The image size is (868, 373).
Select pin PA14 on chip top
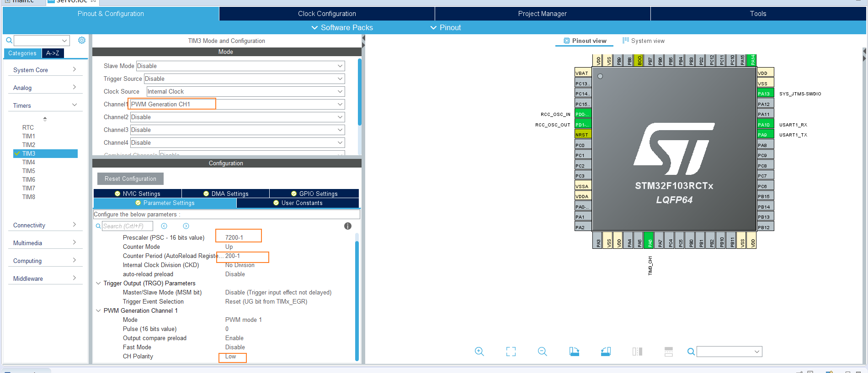[x=752, y=60]
